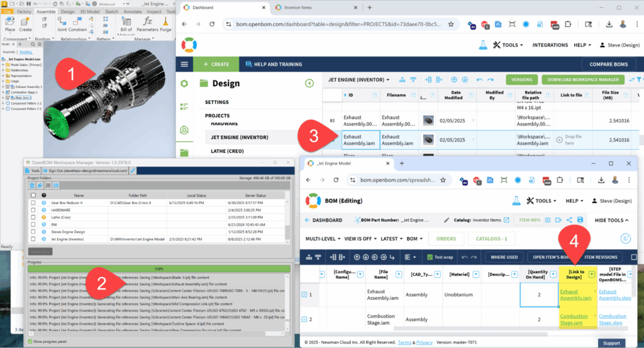The image size is (644, 348).
Task: Open the Tools menu in Workspace Manager
Action: (x=33, y=171)
